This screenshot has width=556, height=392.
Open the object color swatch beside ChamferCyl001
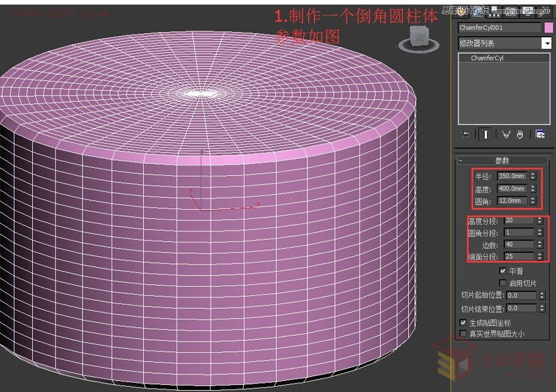[x=549, y=27]
